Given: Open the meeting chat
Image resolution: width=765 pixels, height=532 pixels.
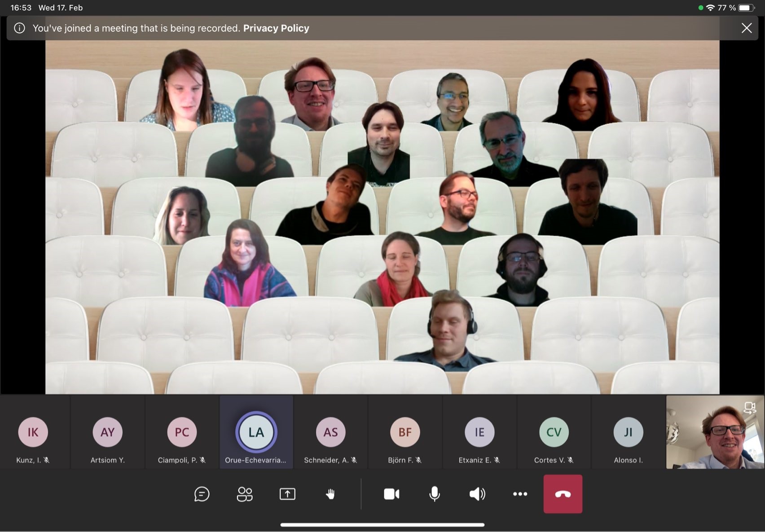Looking at the screenshot, I should pos(202,494).
